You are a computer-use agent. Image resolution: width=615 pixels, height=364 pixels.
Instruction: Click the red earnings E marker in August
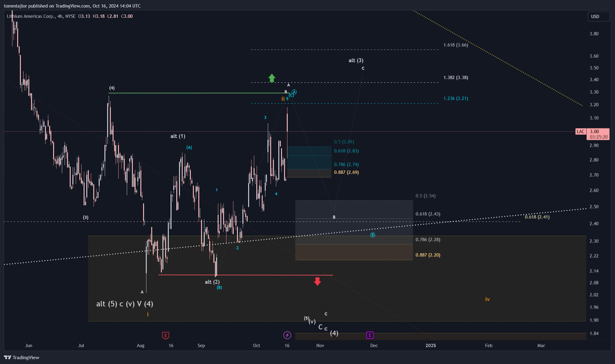coord(165,335)
